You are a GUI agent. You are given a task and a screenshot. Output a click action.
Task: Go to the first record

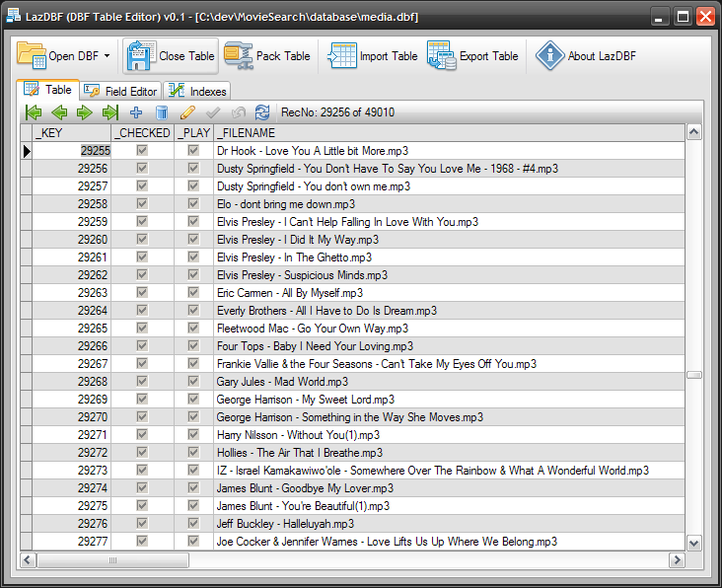34,112
